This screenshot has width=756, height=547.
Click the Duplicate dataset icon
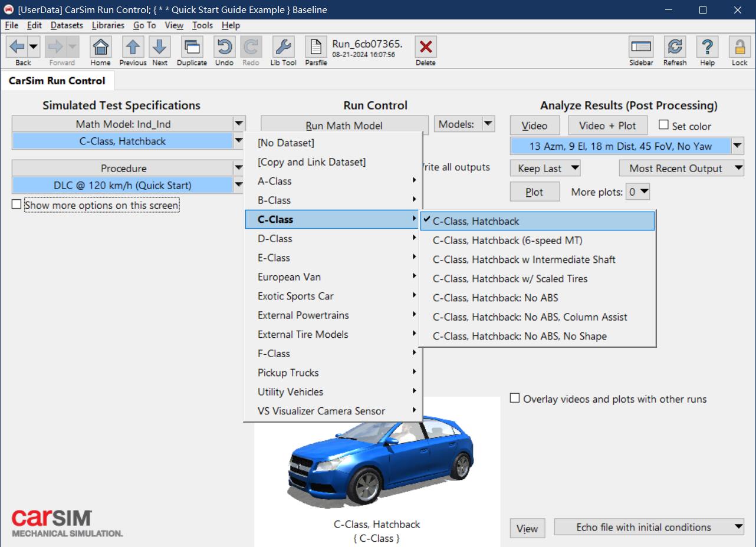(x=192, y=47)
